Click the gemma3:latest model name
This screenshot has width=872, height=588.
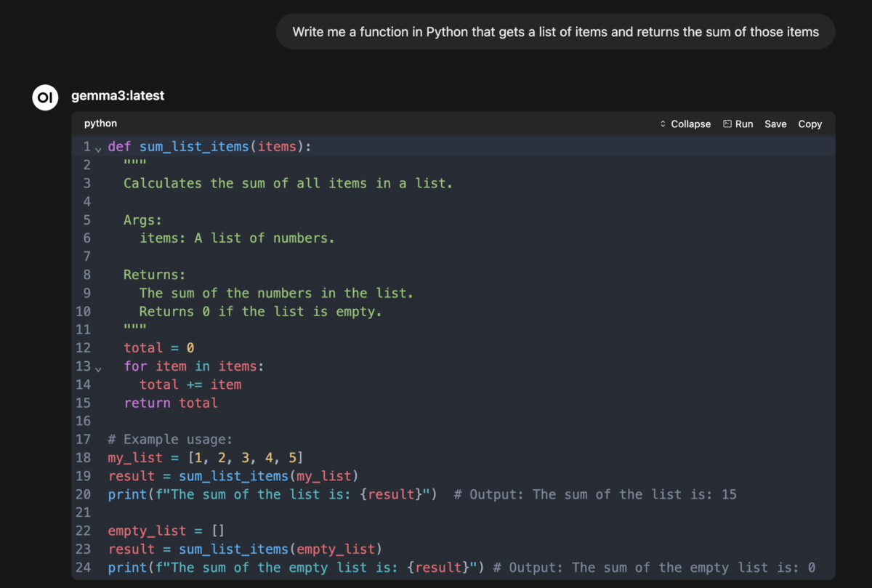point(118,96)
